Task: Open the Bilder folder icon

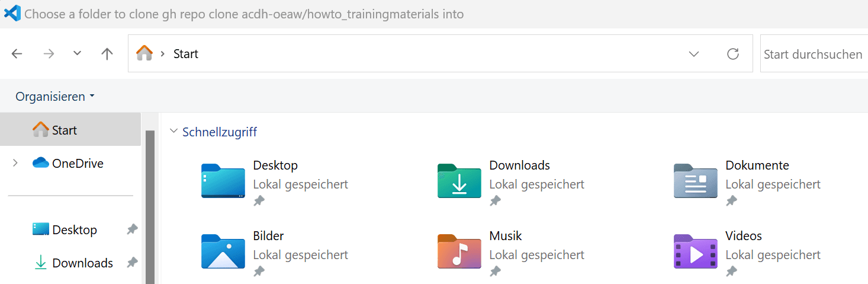Action: click(223, 251)
